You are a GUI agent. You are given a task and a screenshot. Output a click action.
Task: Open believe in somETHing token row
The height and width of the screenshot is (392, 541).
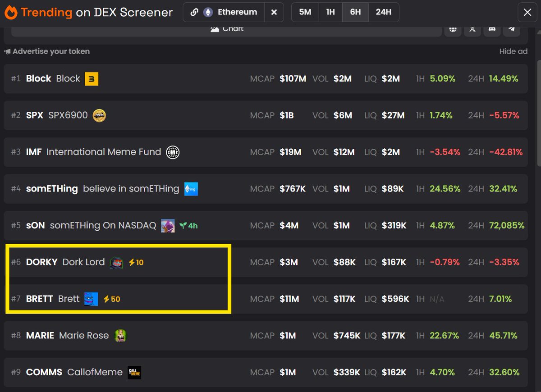pyautogui.click(x=266, y=189)
